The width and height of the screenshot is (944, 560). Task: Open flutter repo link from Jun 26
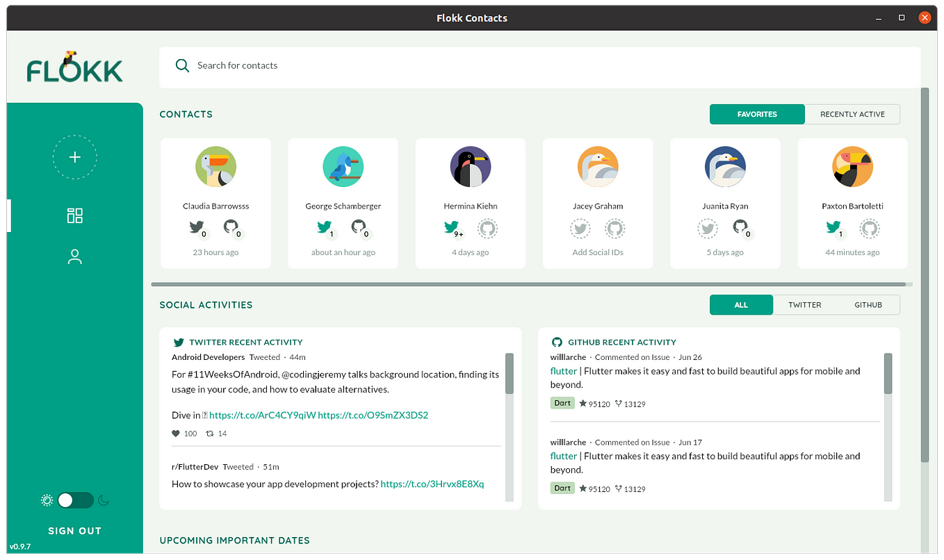point(564,371)
